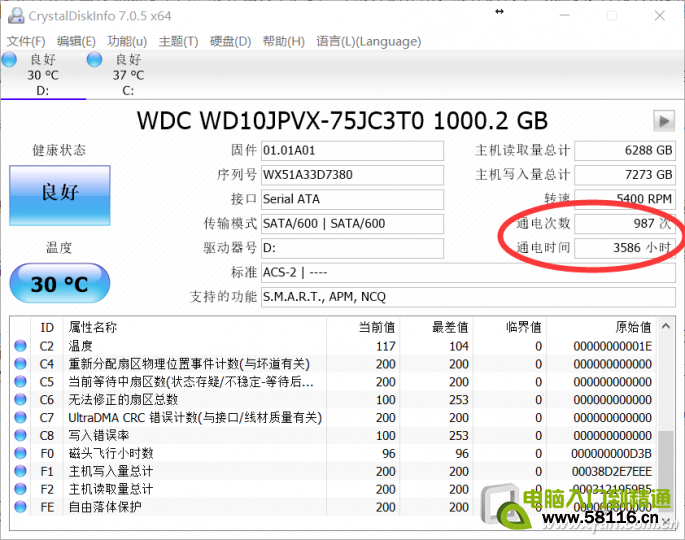This screenshot has height=540, width=685.
Task: Click the 临界值 column header
Action: 510,327
